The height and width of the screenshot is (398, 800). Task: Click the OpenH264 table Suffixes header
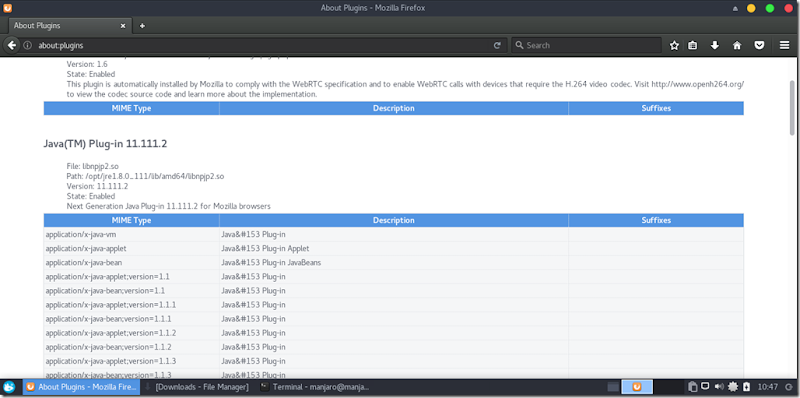click(x=656, y=108)
